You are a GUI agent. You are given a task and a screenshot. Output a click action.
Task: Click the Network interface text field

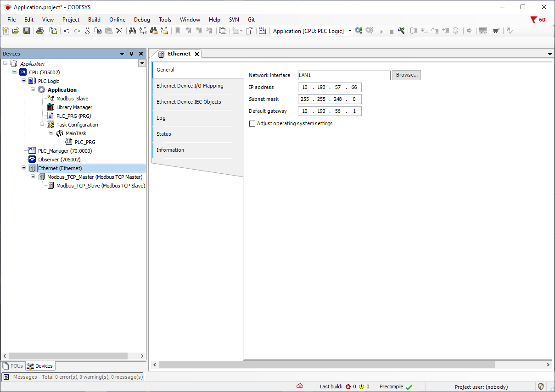pyautogui.click(x=344, y=75)
